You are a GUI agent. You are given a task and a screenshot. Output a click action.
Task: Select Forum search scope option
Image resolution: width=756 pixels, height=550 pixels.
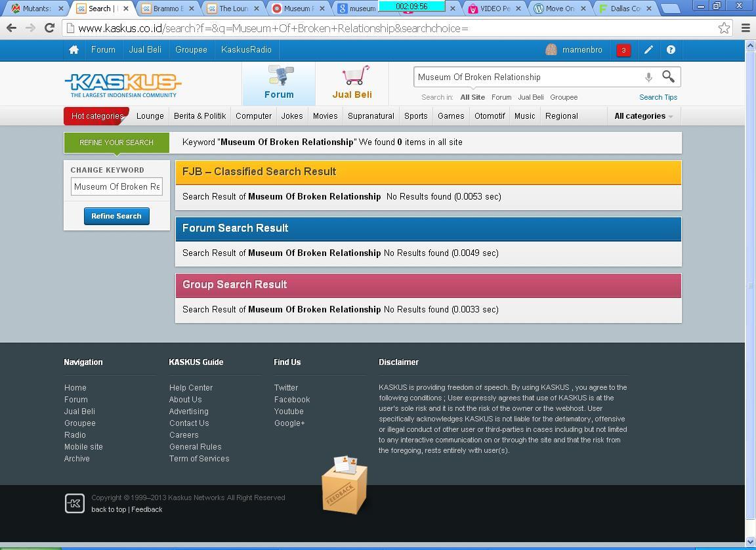point(501,97)
